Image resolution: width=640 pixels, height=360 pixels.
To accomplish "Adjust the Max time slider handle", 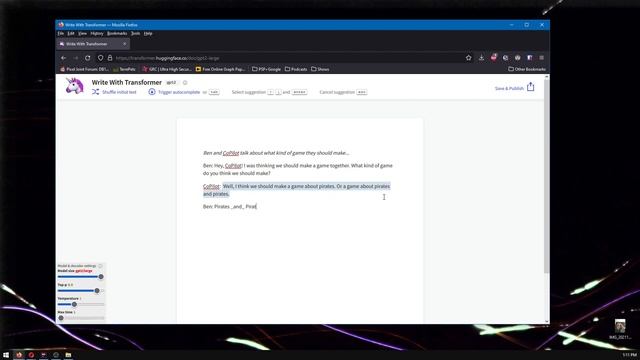I will (61, 318).
